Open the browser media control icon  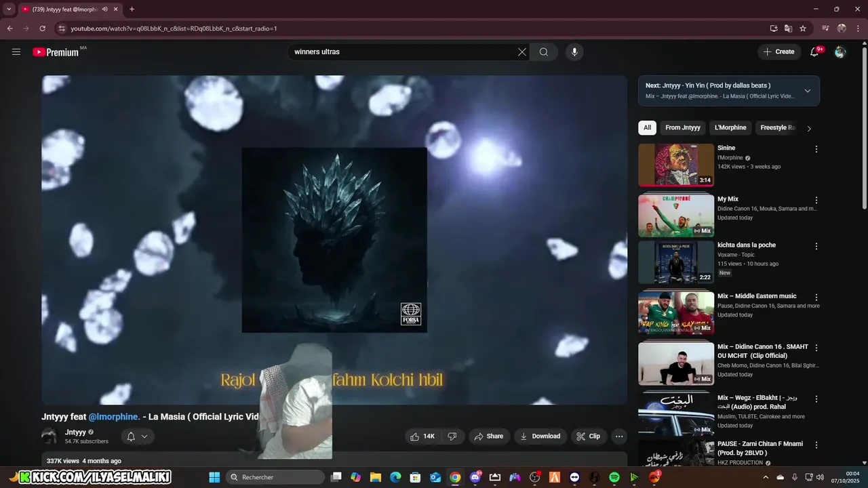point(825,28)
